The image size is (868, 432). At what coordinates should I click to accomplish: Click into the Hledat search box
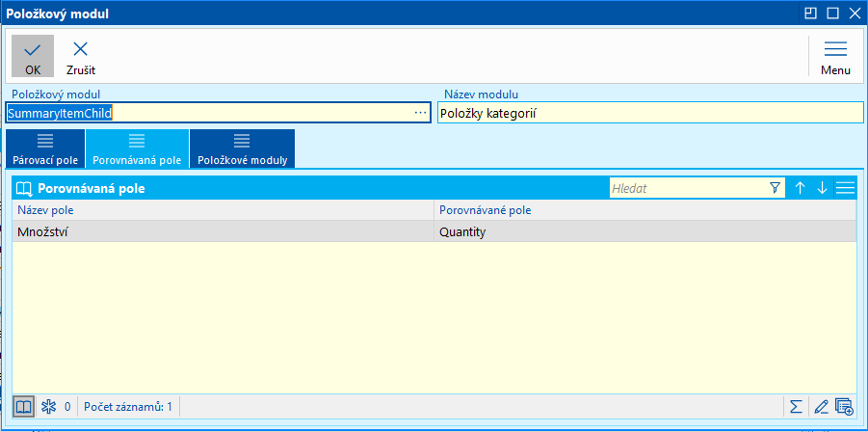[x=687, y=188]
